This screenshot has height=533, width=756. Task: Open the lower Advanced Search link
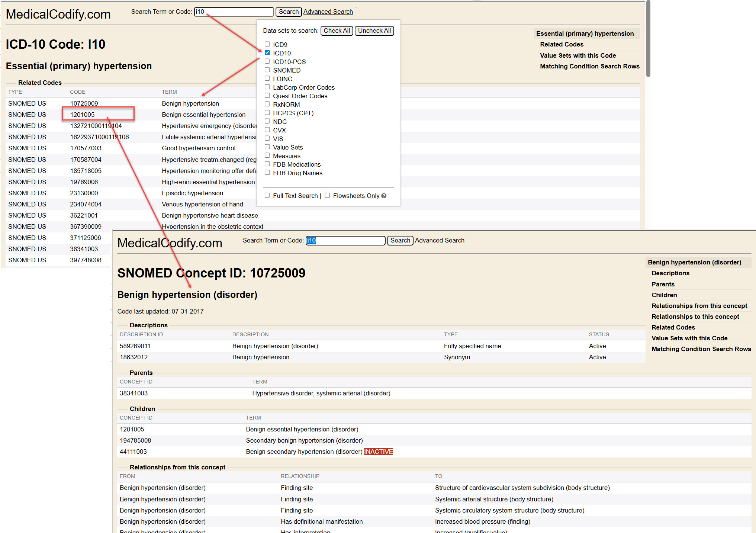(440, 241)
